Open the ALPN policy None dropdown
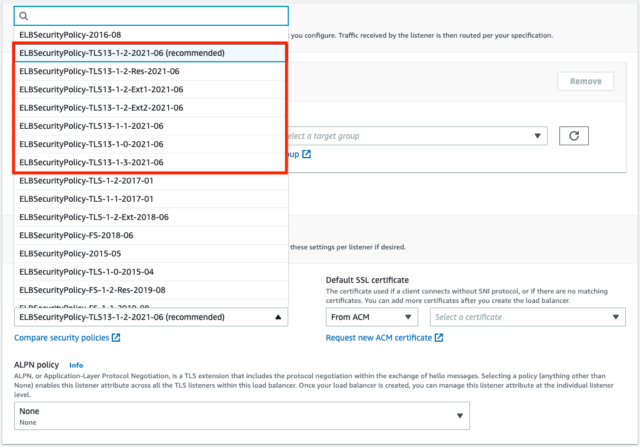640x447 pixels. pos(241,415)
